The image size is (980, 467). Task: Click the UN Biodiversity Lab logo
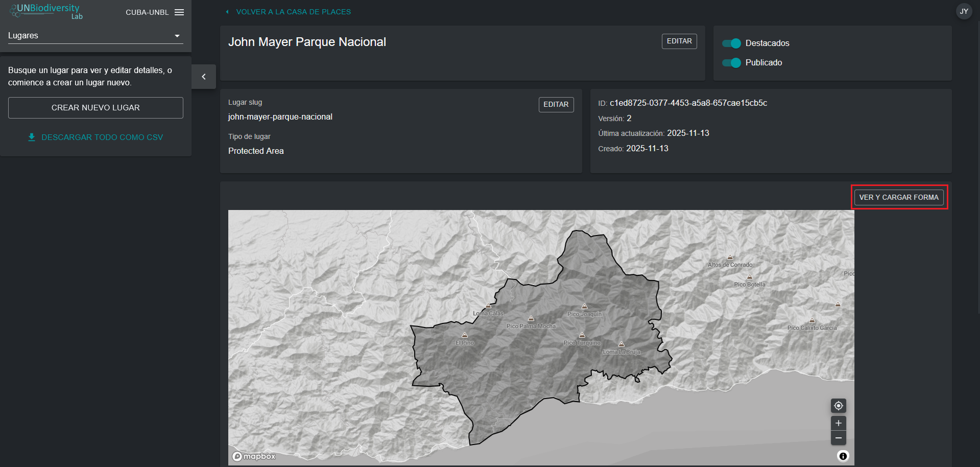click(x=46, y=11)
